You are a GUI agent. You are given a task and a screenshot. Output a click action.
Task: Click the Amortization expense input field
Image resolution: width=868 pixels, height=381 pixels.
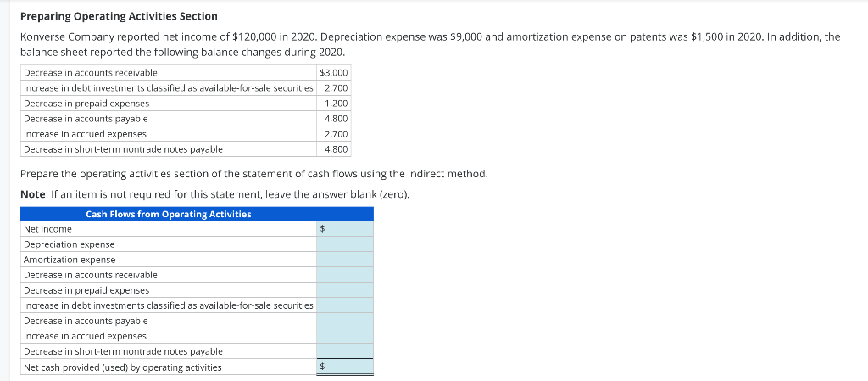pyautogui.click(x=345, y=260)
